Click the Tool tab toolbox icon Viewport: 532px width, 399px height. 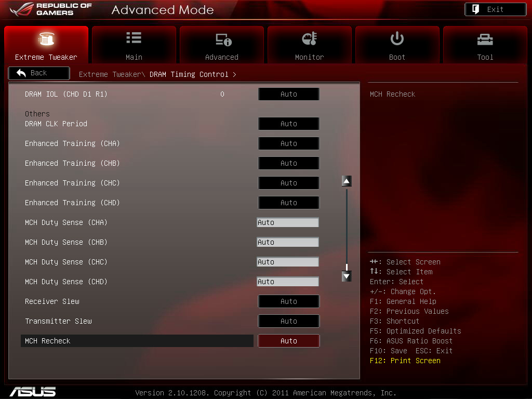485,39
